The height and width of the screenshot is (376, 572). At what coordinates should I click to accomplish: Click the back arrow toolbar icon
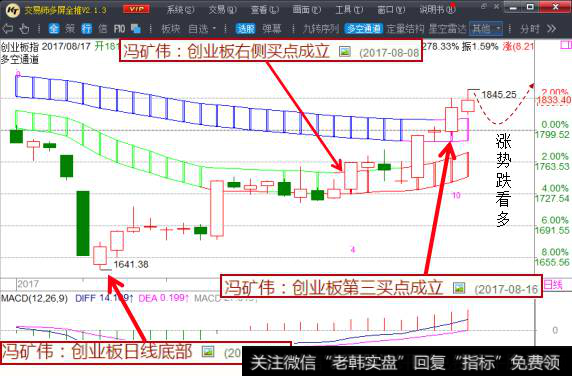point(8,28)
